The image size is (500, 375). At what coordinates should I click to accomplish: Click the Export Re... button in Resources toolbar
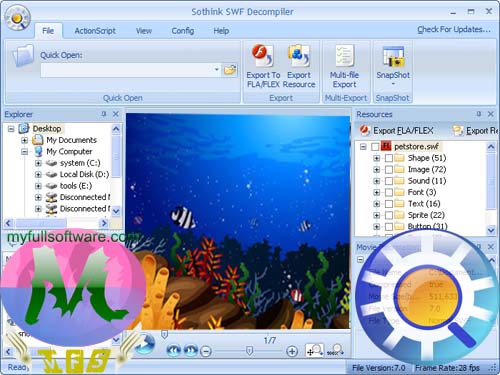tap(476, 130)
